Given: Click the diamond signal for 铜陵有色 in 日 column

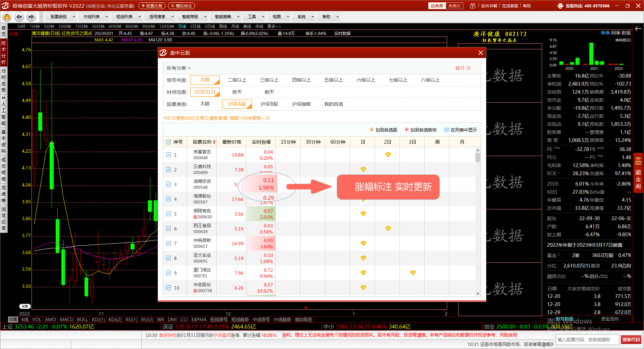Looking at the screenshot, I should pyautogui.click(x=363, y=214).
